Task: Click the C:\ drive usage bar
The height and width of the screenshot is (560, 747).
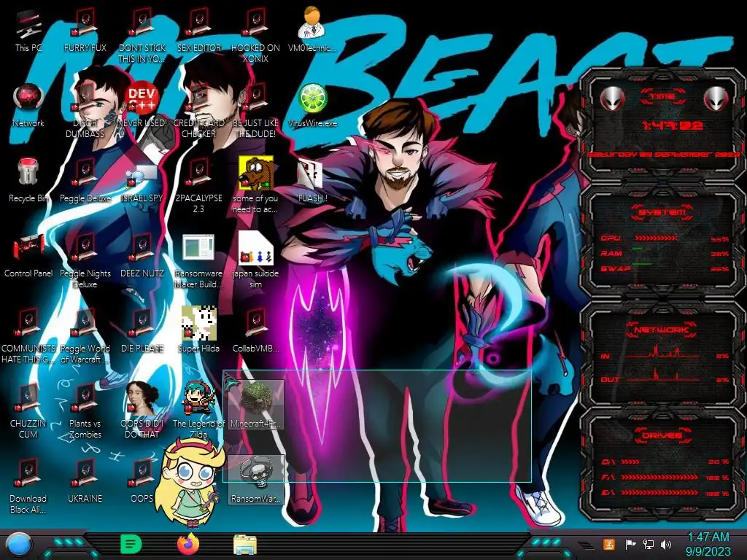Action: point(630,462)
